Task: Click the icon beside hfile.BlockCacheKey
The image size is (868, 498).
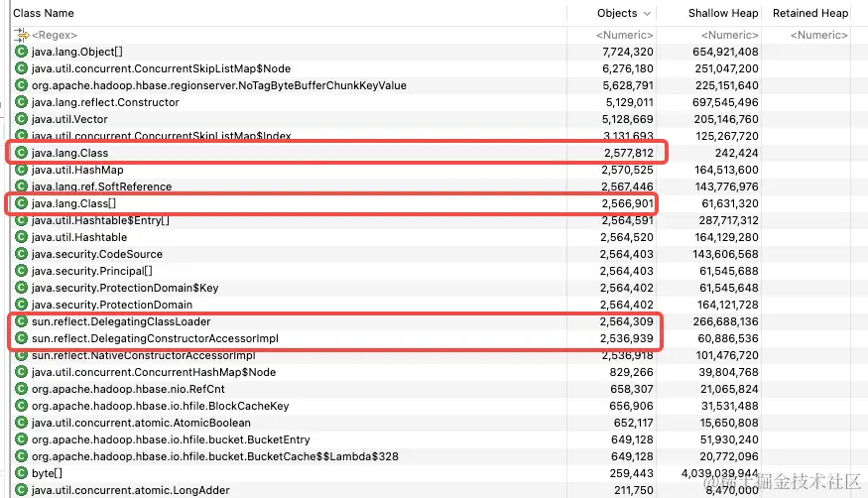Action: coord(21,406)
